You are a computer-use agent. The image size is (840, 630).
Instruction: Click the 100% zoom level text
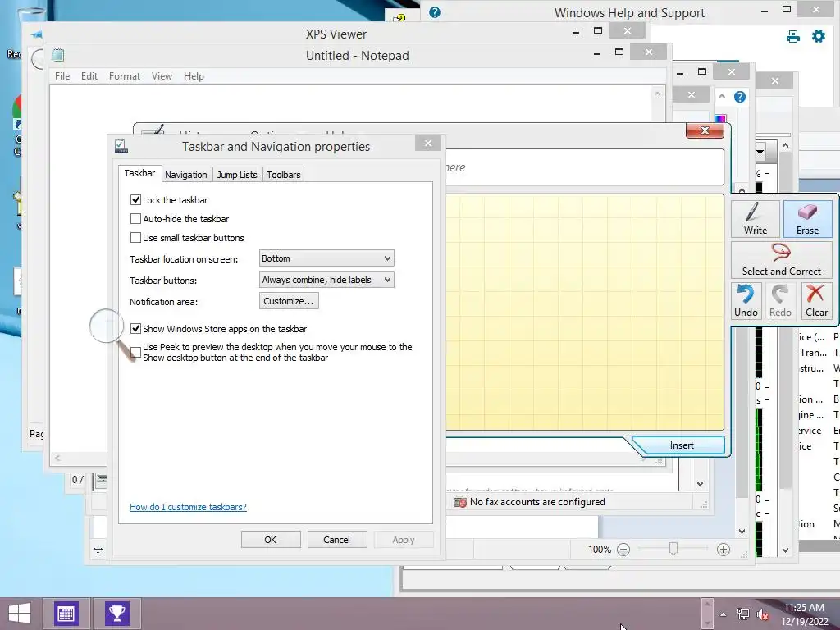(x=599, y=549)
